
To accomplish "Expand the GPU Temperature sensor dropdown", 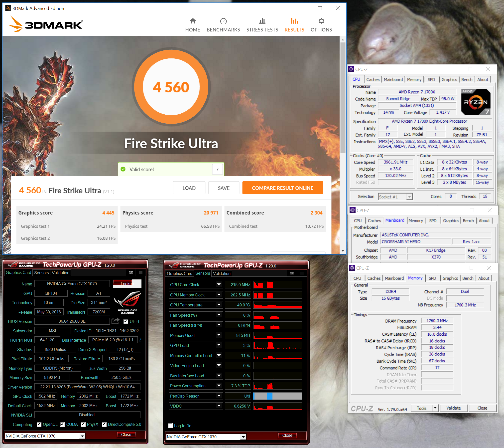I will click(x=219, y=305).
